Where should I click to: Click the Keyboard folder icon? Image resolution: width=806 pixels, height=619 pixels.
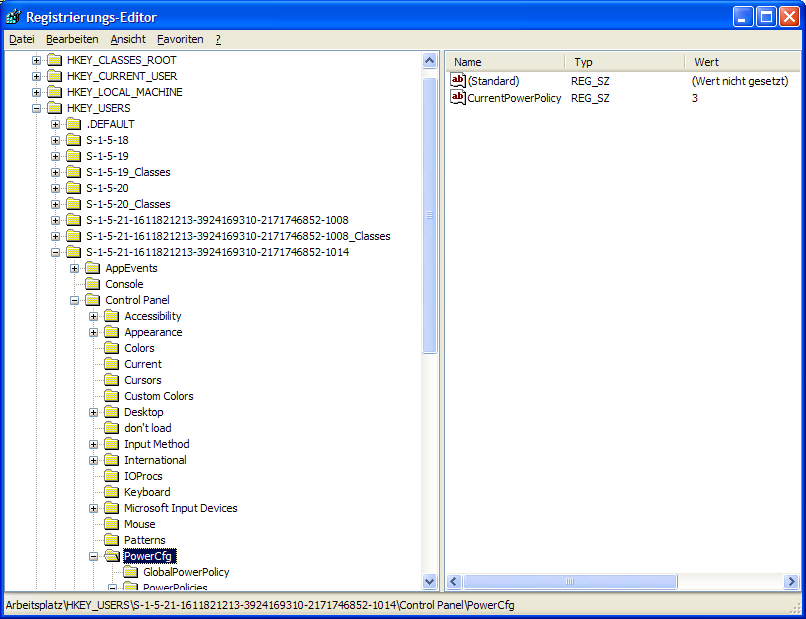click(x=112, y=491)
